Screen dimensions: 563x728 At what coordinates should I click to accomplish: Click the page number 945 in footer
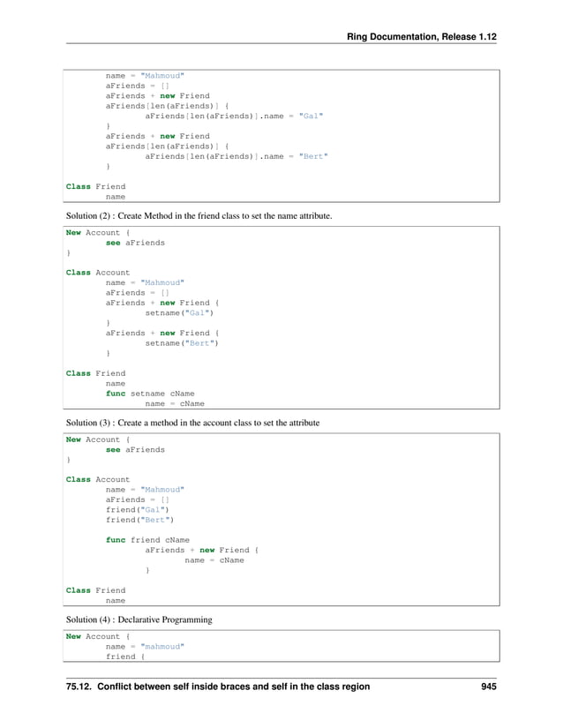click(489, 687)
